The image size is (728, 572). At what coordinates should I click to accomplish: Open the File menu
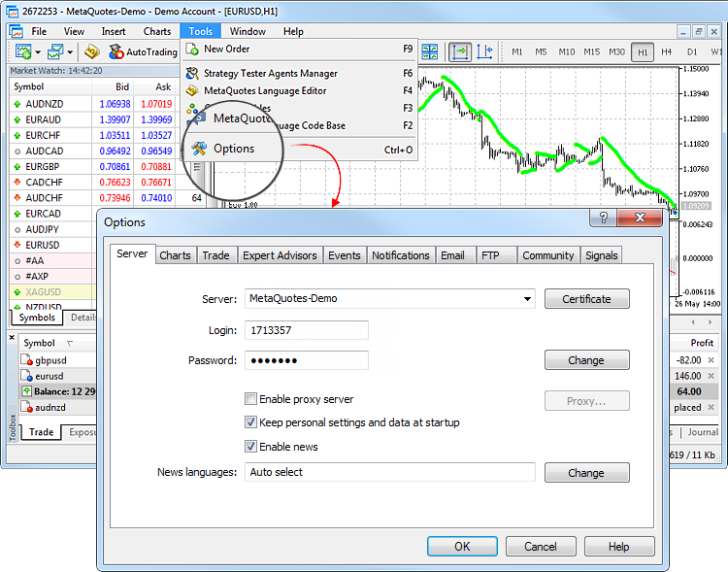pyautogui.click(x=39, y=32)
